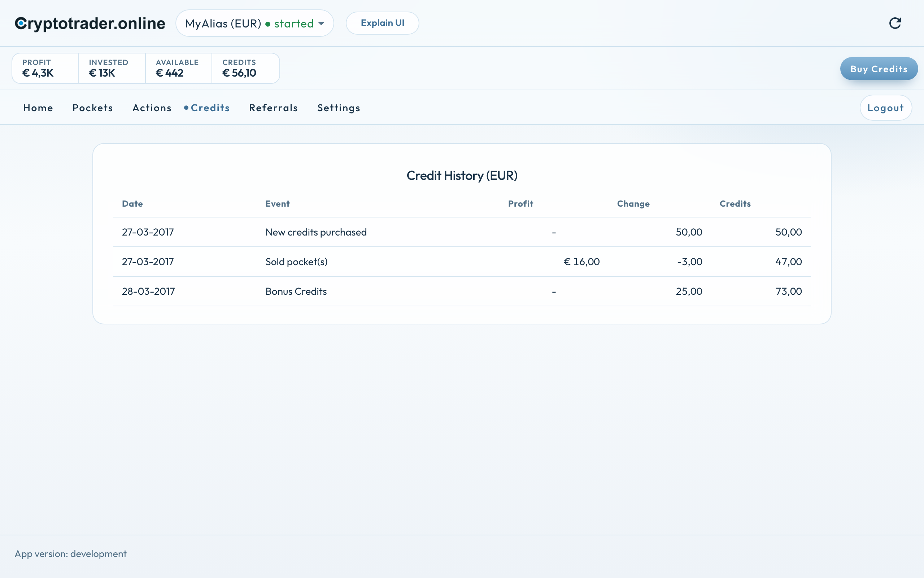Click the PROFIT € 4,3K stat box
924x578 pixels.
(x=45, y=68)
